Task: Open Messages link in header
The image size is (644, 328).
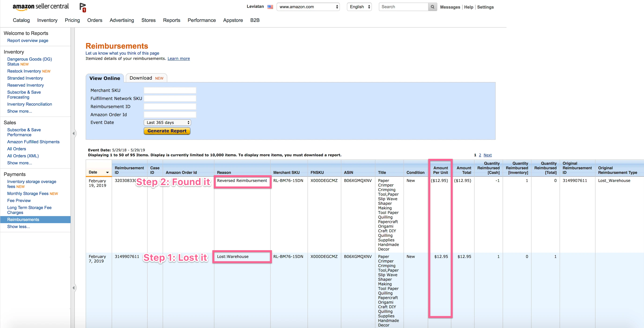Action: pyautogui.click(x=450, y=7)
